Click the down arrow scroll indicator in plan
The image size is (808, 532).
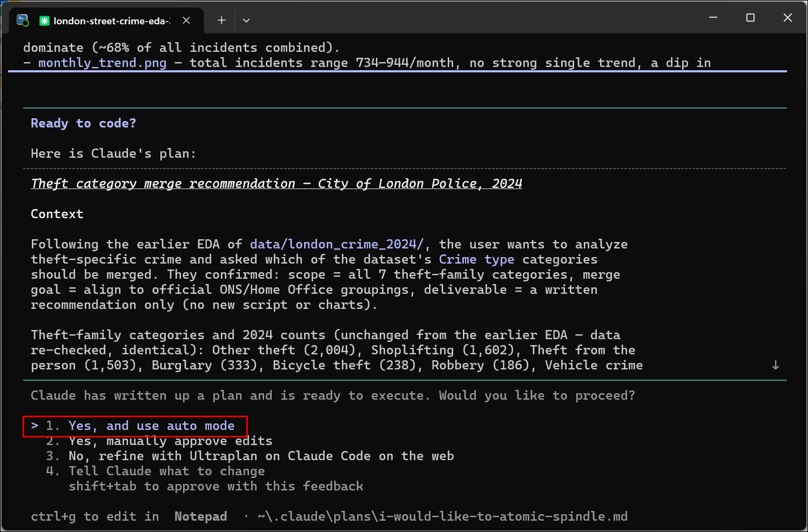pos(776,366)
